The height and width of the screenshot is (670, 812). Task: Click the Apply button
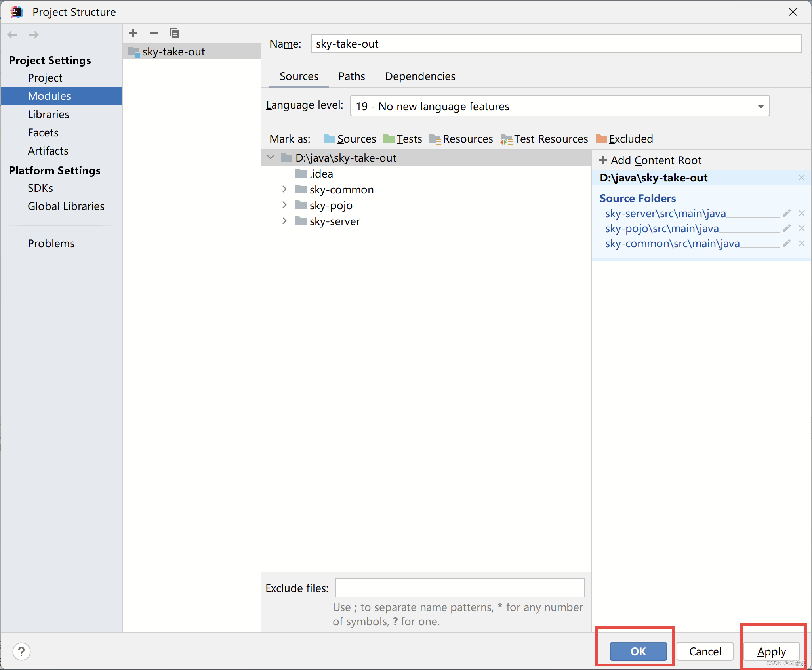coord(771,651)
